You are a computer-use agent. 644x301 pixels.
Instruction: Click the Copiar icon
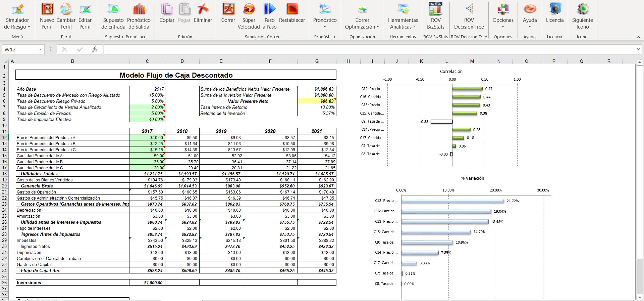tap(167, 13)
